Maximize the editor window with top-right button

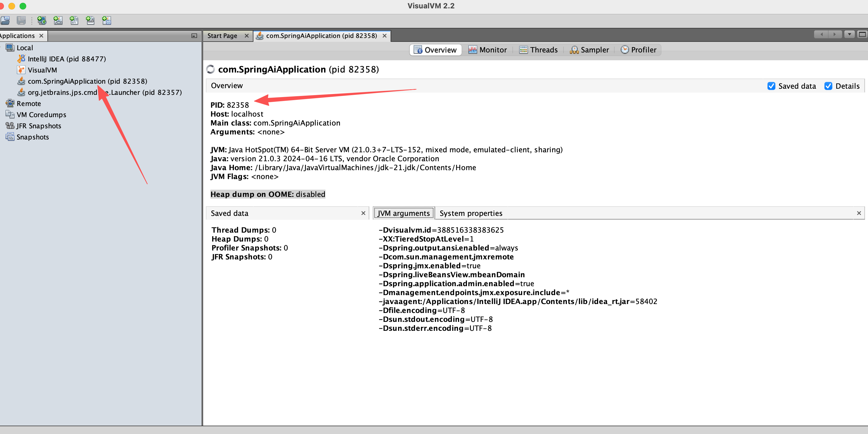[x=862, y=34]
